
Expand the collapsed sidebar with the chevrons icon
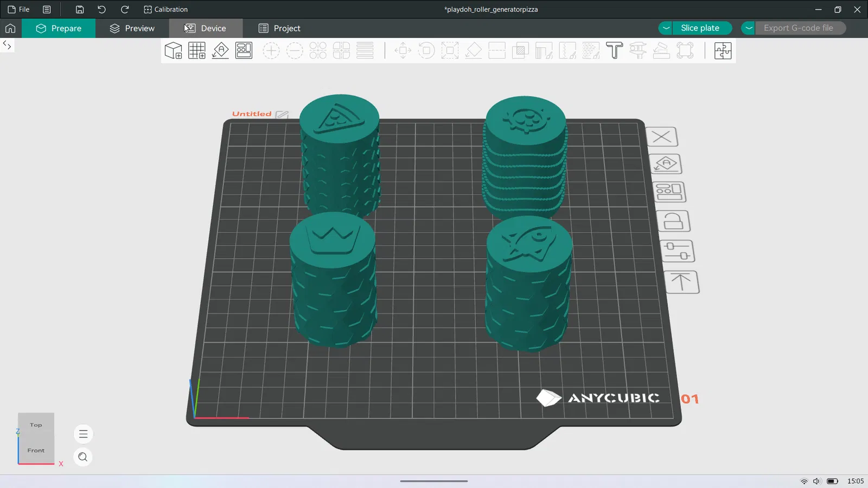[x=7, y=45]
